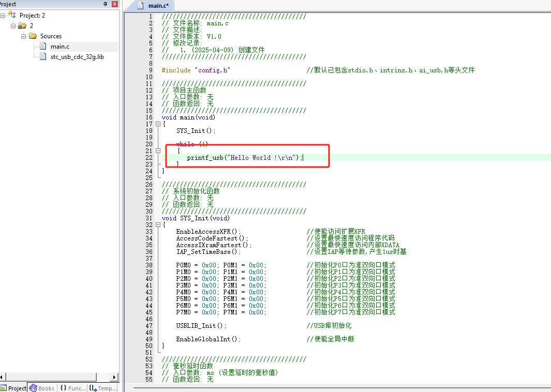Click AccessIXramFastest(); line

[x=214, y=245]
